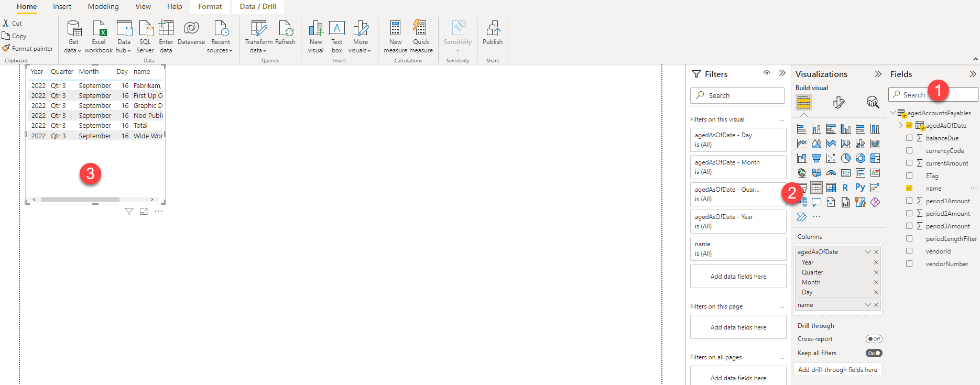Choose the pie chart visual

pyautogui.click(x=846, y=158)
